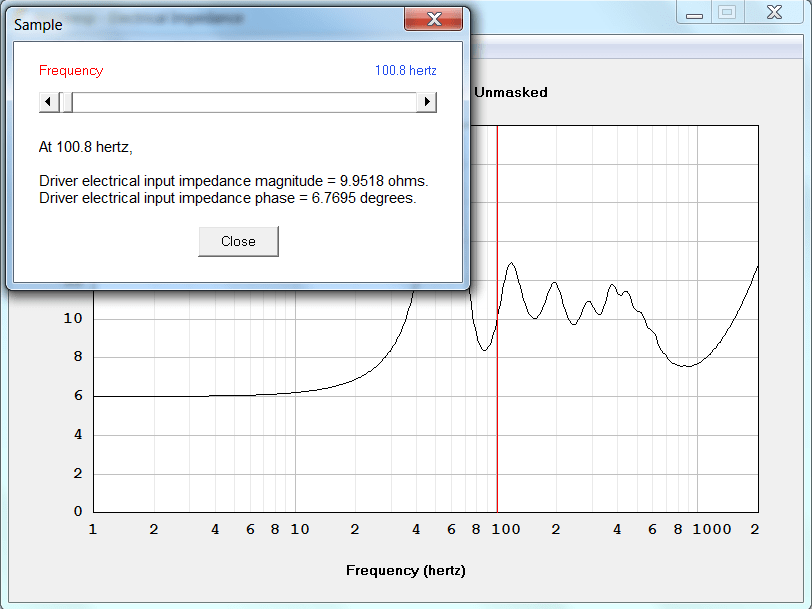Click the frequency slider track to the right of the thumb

click(x=244, y=102)
